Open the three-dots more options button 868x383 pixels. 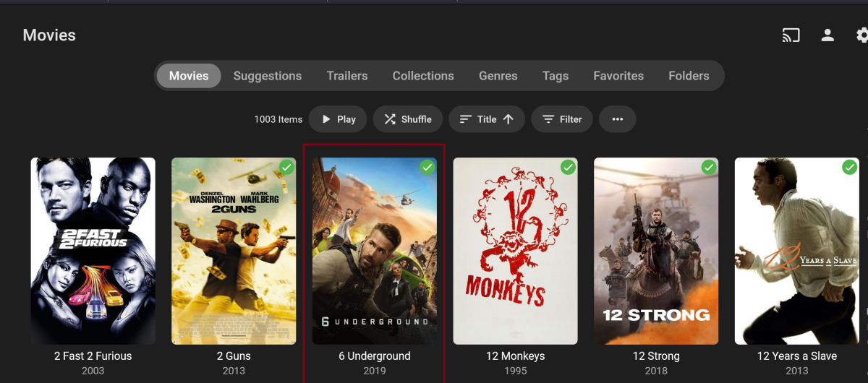coord(618,119)
